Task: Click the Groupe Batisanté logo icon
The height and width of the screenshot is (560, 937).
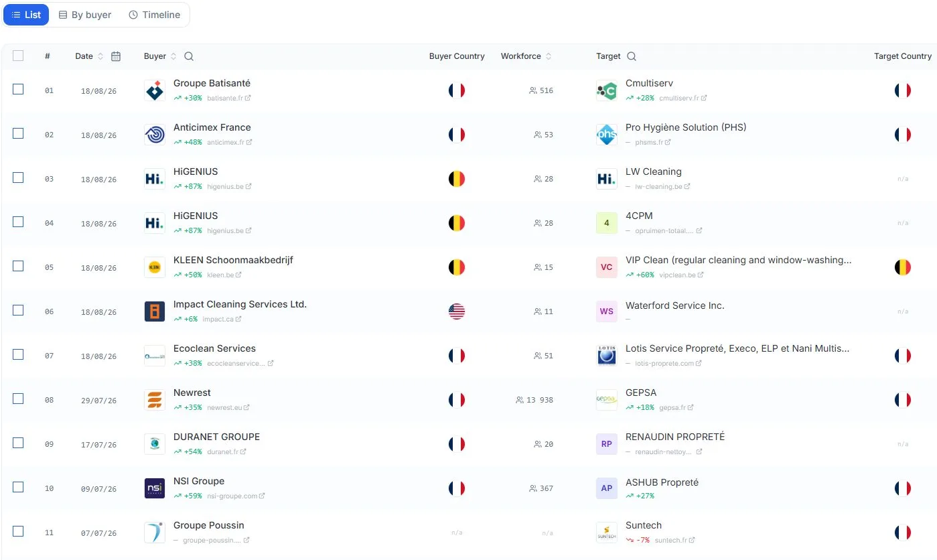Action: [x=155, y=90]
